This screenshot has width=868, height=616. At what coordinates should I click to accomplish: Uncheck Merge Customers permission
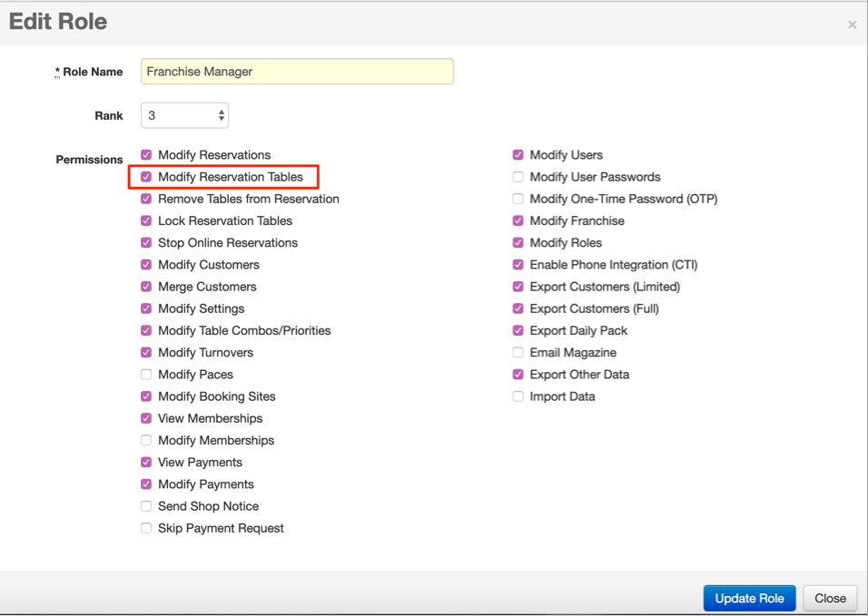click(x=146, y=287)
